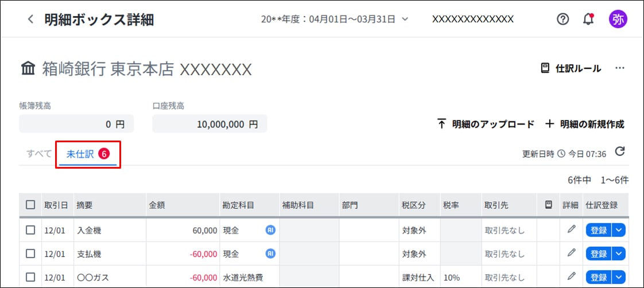Expand the 登録 dropdown arrow for 入金機 row
The image size is (644, 288).
tap(619, 230)
